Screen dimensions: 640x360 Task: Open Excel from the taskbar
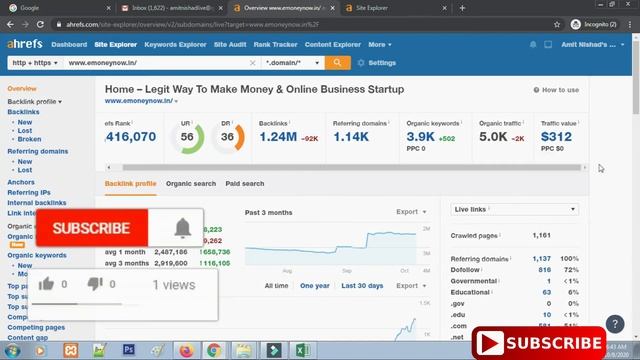[302, 351]
